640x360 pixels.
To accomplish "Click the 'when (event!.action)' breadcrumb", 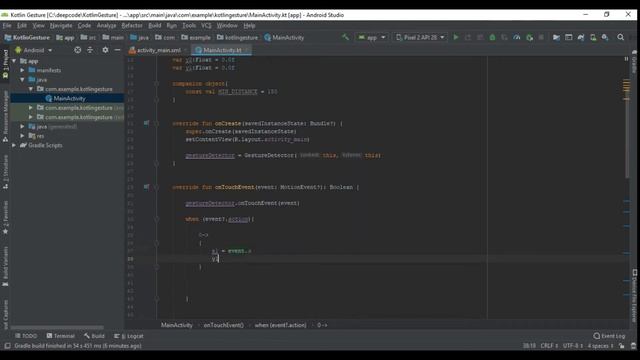I will [x=280, y=325].
